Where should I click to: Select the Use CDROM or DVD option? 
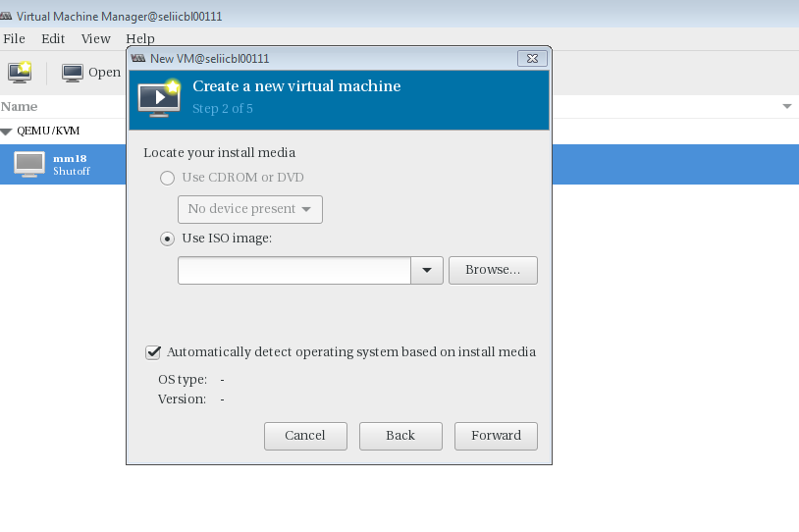(167, 178)
